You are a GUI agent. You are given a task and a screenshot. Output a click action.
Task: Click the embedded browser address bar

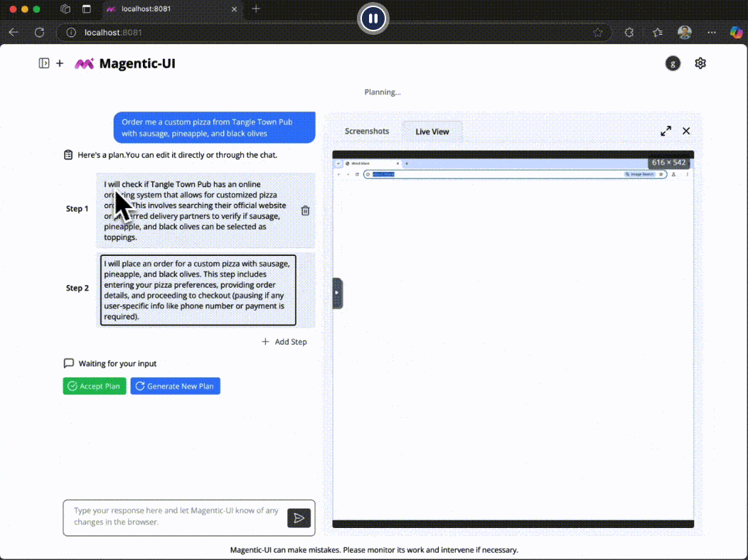pyautogui.click(x=515, y=174)
